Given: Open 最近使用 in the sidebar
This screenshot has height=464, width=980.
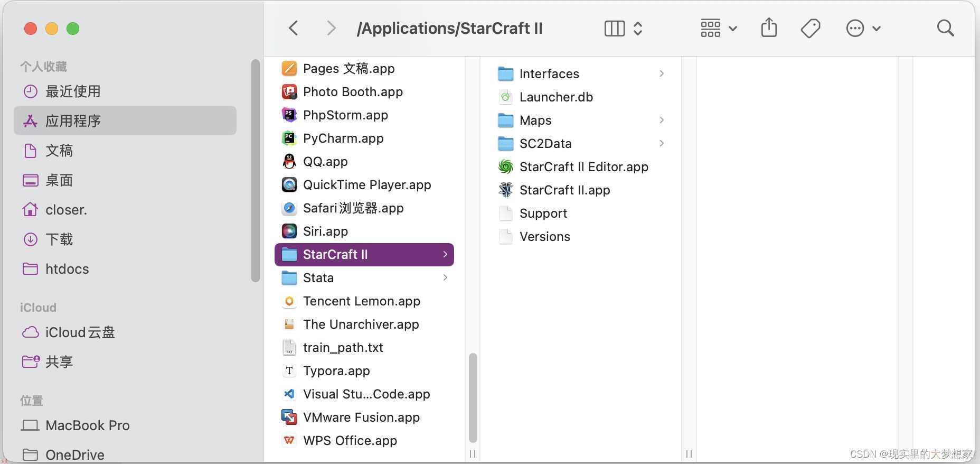Looking at the screenshot, I should [125, 91].
